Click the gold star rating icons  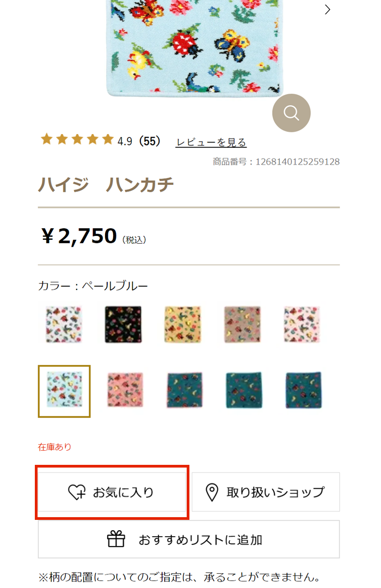tap(77, 139)
